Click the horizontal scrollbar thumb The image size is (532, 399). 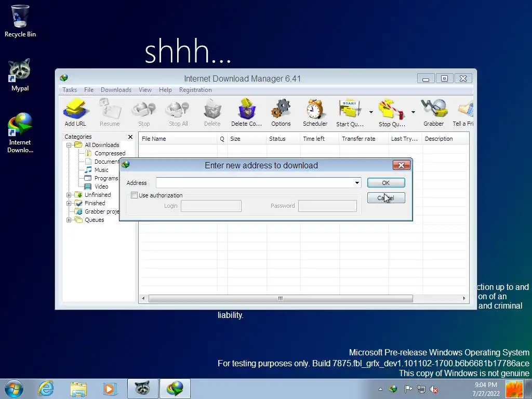pyautogui.click(x=281, y=299)
